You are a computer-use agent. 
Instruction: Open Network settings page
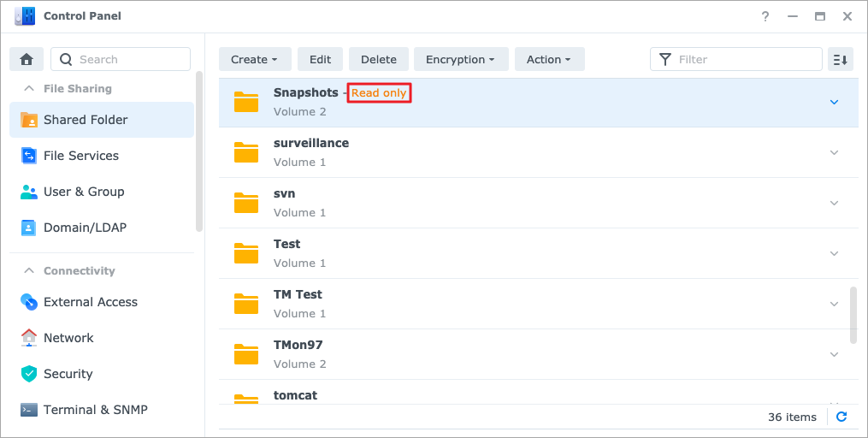[x=102, y=338]
